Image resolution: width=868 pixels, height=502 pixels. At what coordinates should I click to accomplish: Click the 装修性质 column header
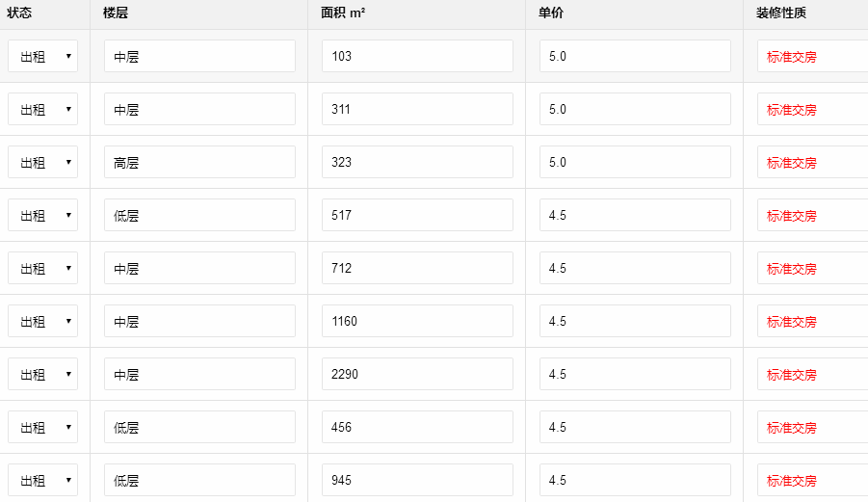(781, 13)
